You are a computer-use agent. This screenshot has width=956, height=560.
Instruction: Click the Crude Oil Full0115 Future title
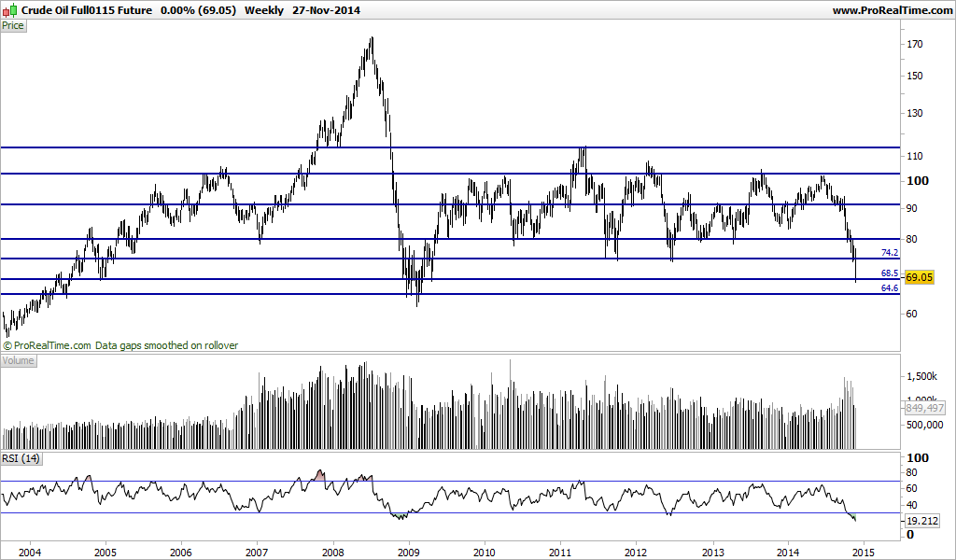click(87, 10)
